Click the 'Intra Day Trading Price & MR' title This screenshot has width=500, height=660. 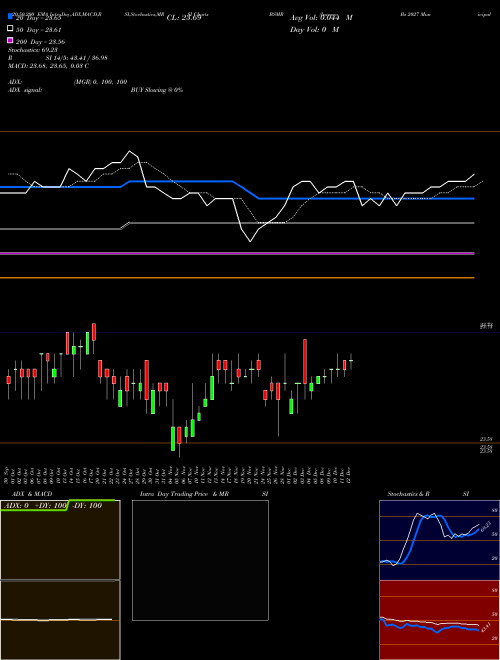(184, 494)
